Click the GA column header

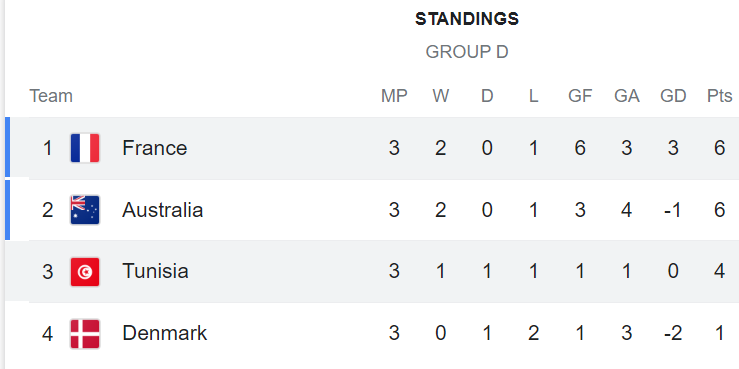(x=626, y=96)
